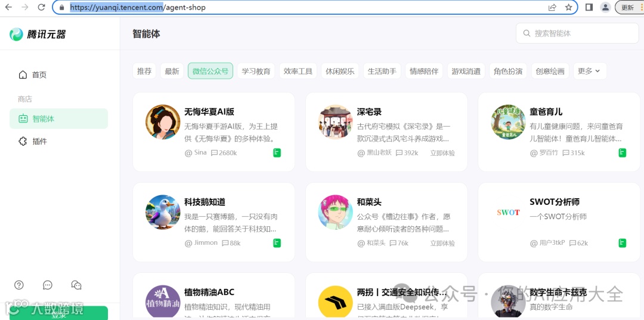Click the feedback chat bubble icon
Viewport: 644px width, 320px height.
[48, 285]
